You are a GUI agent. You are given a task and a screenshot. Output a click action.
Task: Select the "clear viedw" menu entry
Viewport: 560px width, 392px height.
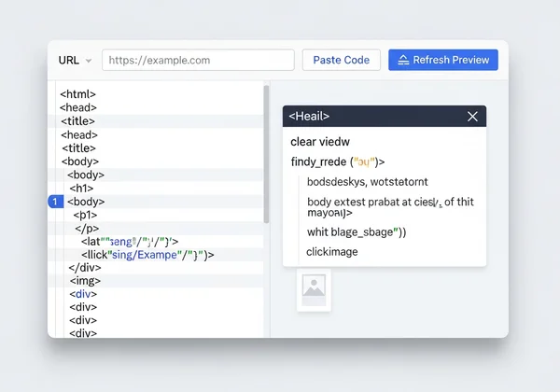319,142
